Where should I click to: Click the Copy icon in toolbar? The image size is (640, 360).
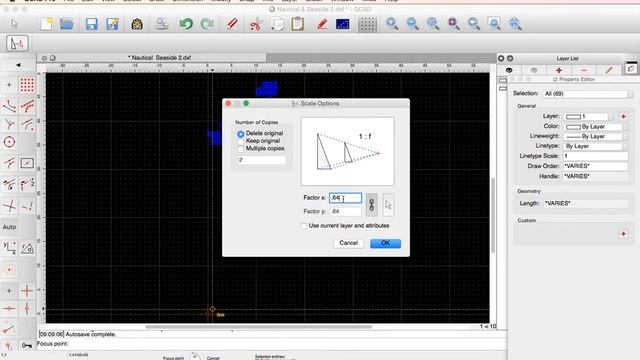click(x=278, y=24)
